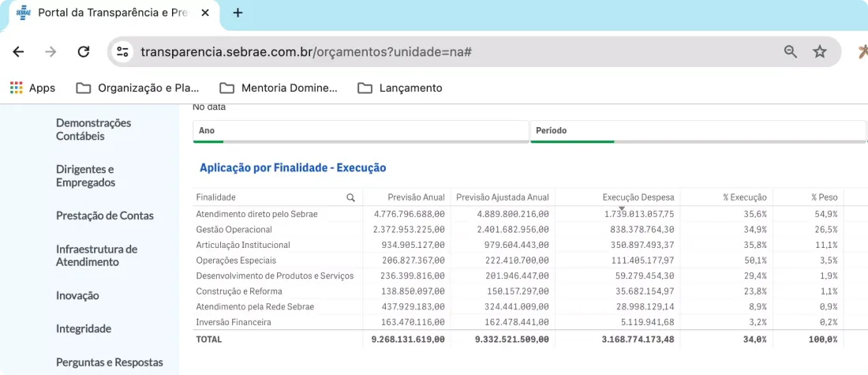Select the Articulação Institucional row label
The height and width of the screenshot is (375, 868).
pyautogui.click(x=243, y=245)
